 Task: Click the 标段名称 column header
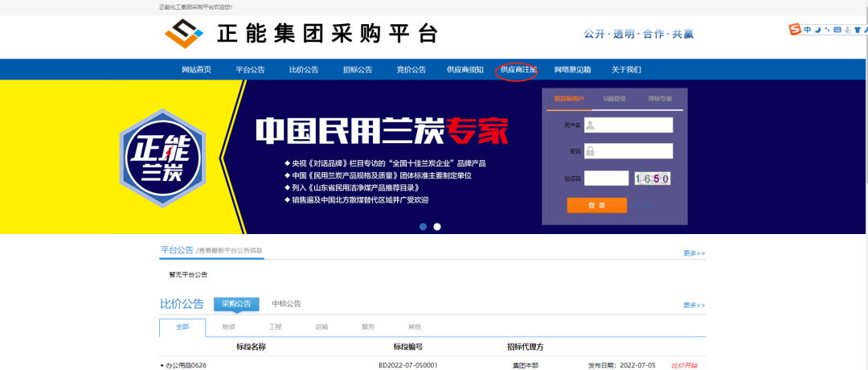pos(252,347)
